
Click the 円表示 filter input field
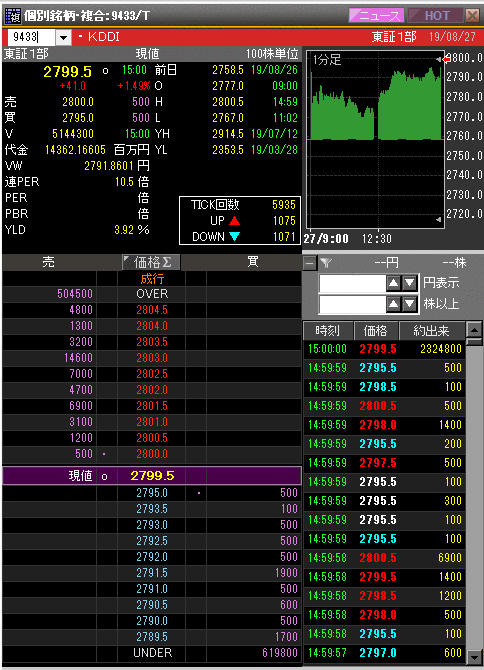click(352, 282)
